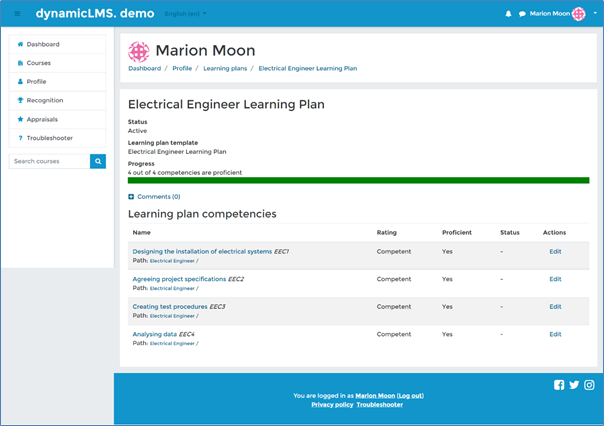Click the Recognition trophy icon in the sidebar
The height and width of the screenshot is (426, 604).
pyautogui.click(x=20, y=100)
